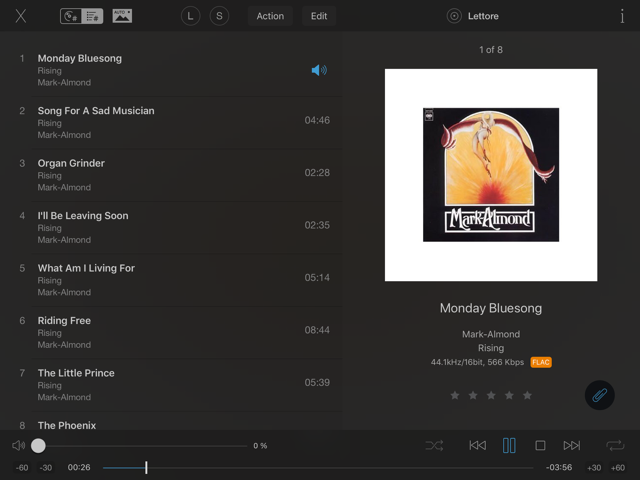This screenshot has width=640, height=480.
Task: Click the 00:26 elapsed time display
Action: 79,467
